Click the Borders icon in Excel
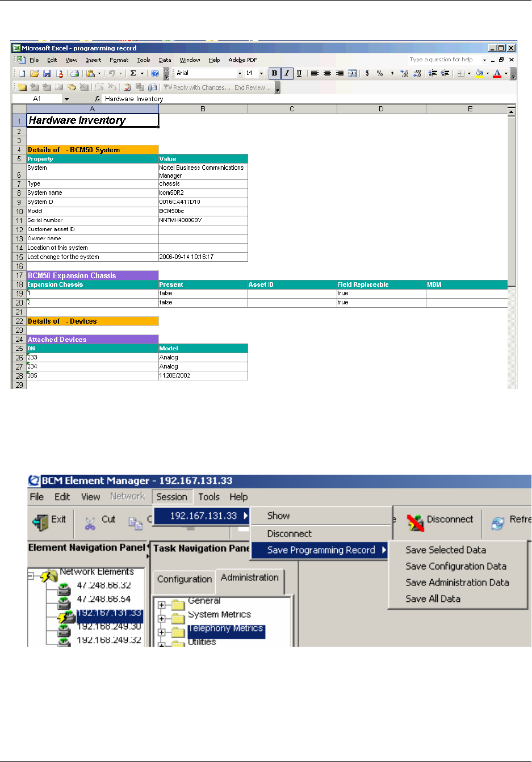The image size is (532, 762). (x=461, y=73)
